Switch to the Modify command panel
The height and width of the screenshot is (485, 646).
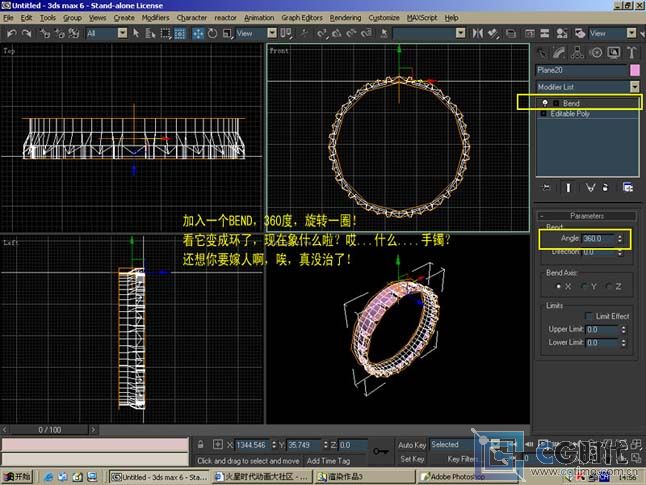[x=559, y=52]
